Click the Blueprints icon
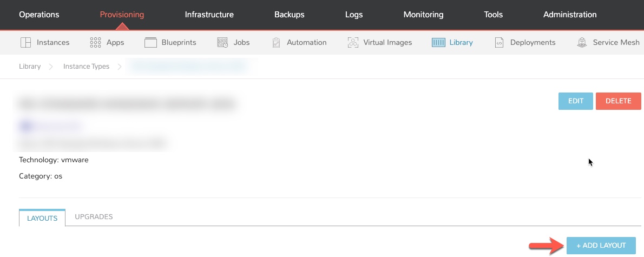Image resolution: width=644 pixels, height=257 pixels. coord(151,42)
